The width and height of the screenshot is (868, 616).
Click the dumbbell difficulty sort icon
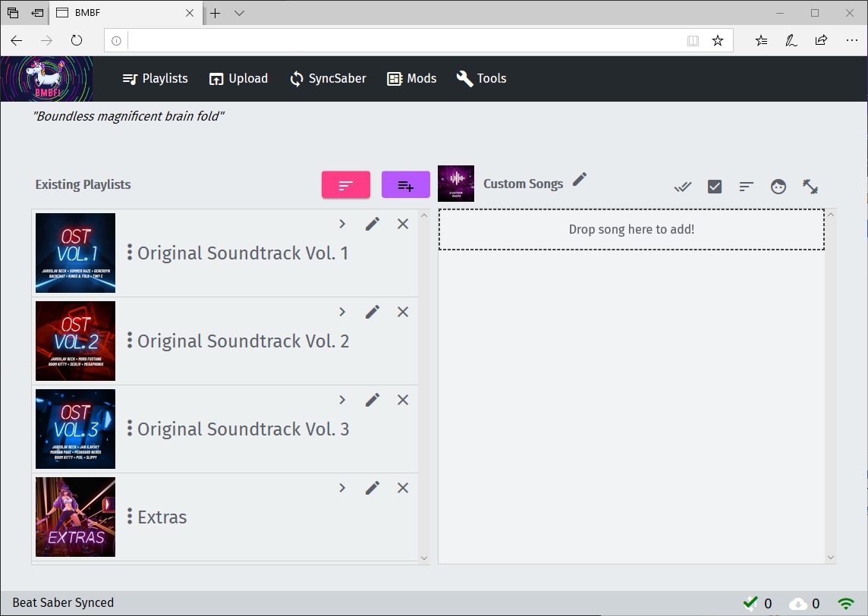click(x=810, y=187)
